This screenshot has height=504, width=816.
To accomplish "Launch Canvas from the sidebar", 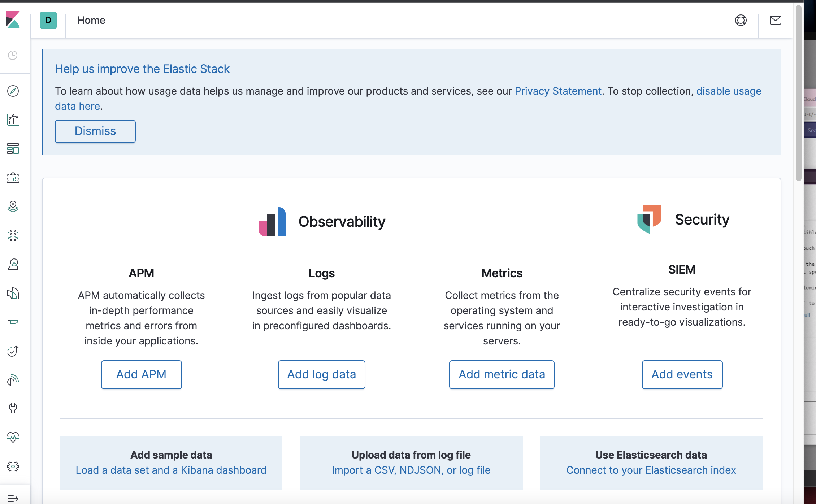I will click(x=13, y=178).
